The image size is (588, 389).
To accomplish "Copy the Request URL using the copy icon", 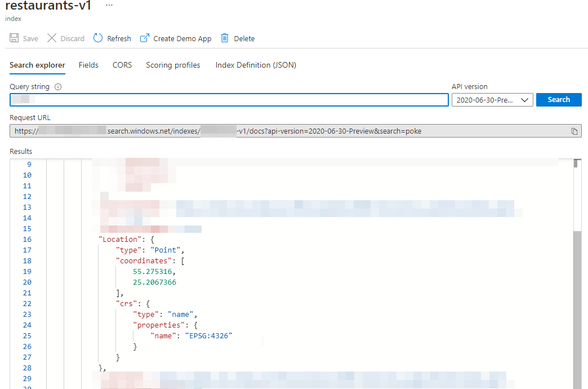I will click(574, 131).
